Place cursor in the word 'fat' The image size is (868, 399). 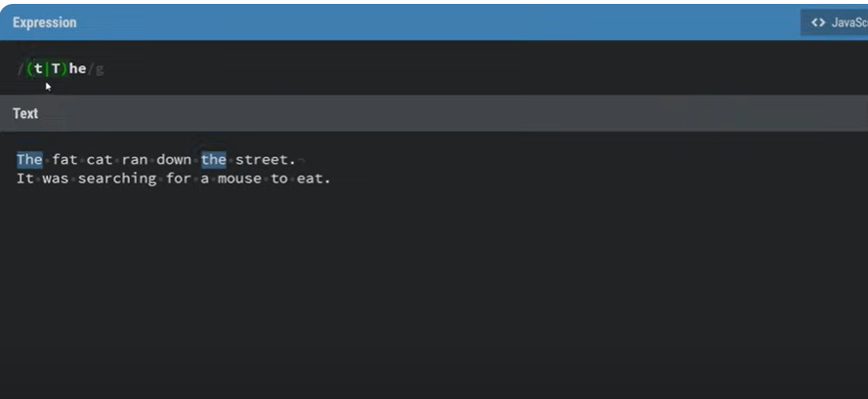[64, 160]
